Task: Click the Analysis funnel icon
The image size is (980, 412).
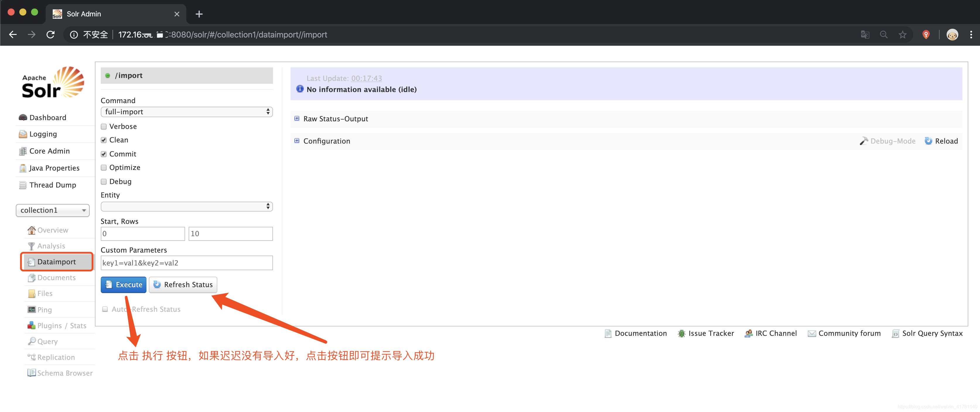Action: point(32,246)
